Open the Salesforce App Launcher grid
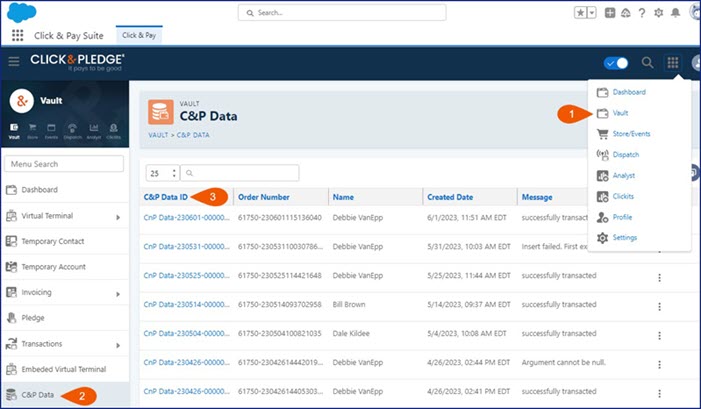The width and height of the screenshot is (701, 409). (x=17, y=35)
